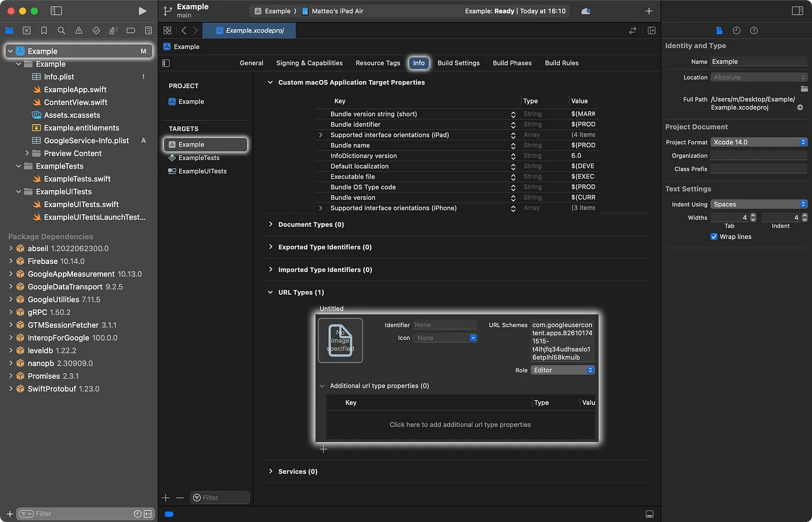This screenshot has height=522, width=812.
Task: Switch to the Build Settings tab
Action: click(459, 63)
